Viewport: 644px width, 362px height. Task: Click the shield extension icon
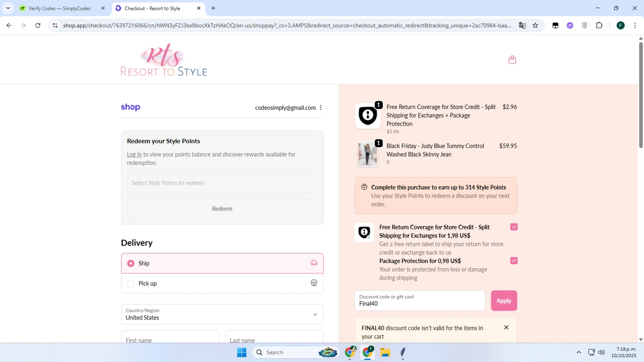[584, 25]
